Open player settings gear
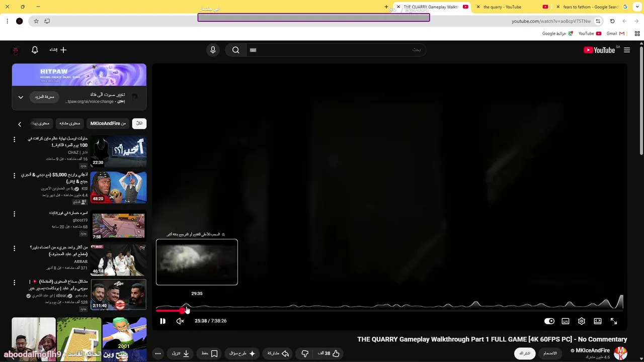644x362 pixels. tap(582, 321)
